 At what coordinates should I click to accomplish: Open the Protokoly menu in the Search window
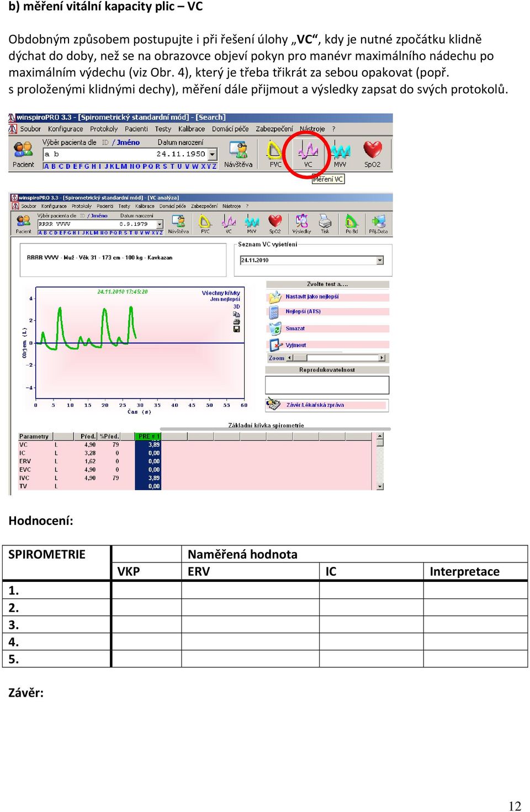click(104, 129)
